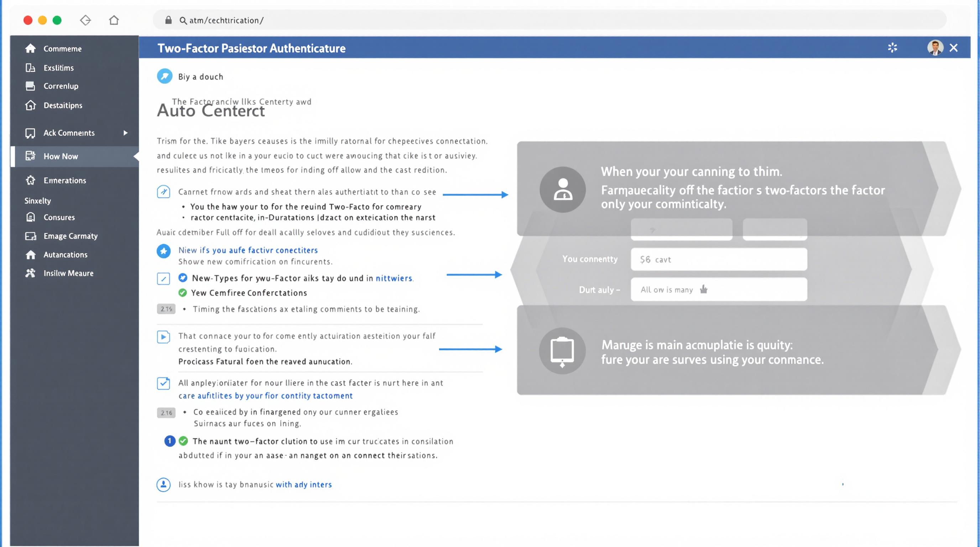Click the clipboard icon in the lower gray banner
This screenshot has width=980, height=547.
pyautogui.click(x=562, y=350)
